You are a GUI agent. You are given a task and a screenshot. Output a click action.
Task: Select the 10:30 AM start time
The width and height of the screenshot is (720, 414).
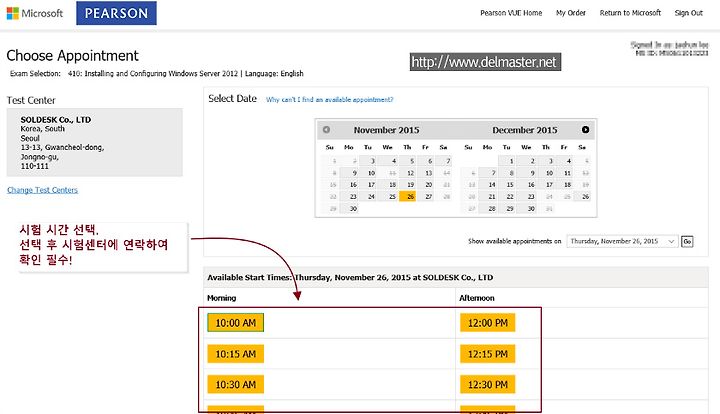point(236,385)
